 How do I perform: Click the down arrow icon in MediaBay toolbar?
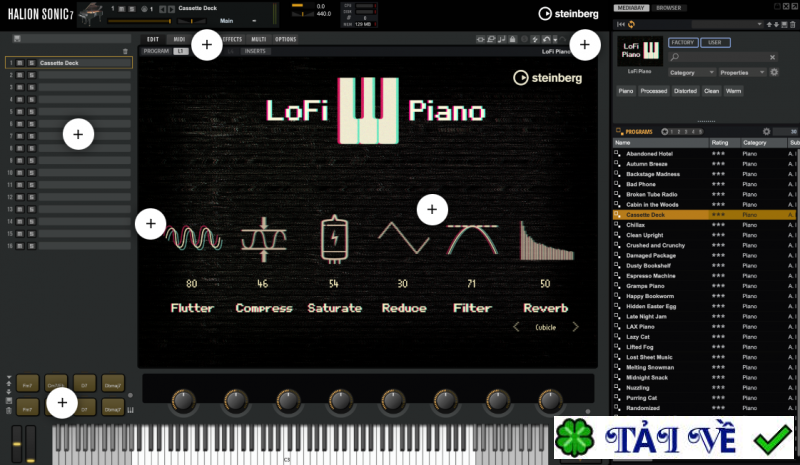click(x=777, y=25)
